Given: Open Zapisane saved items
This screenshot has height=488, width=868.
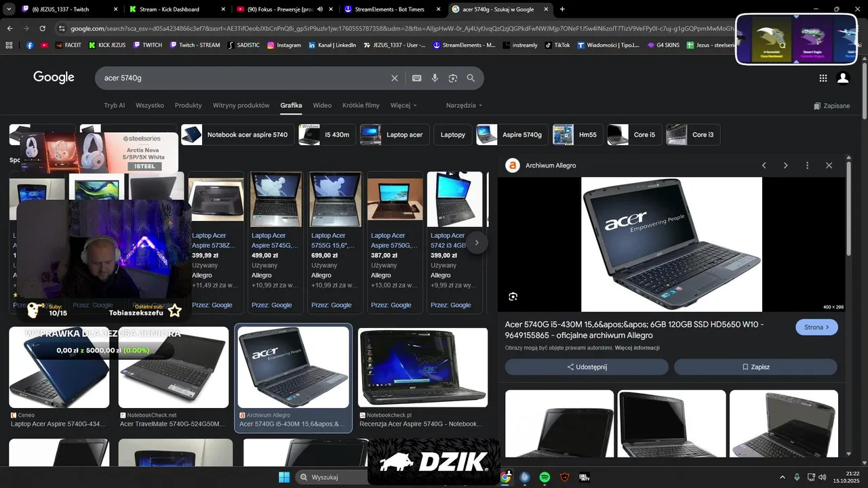Looking at the screenshot, I should point(831,106).
